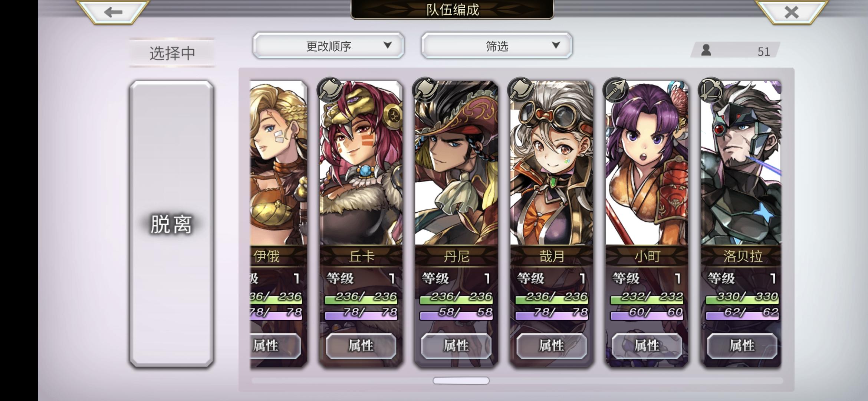Click the axe weapon icon on 丘卡
The width and height of the screenshot is (868, 401).
click(330, 89)
